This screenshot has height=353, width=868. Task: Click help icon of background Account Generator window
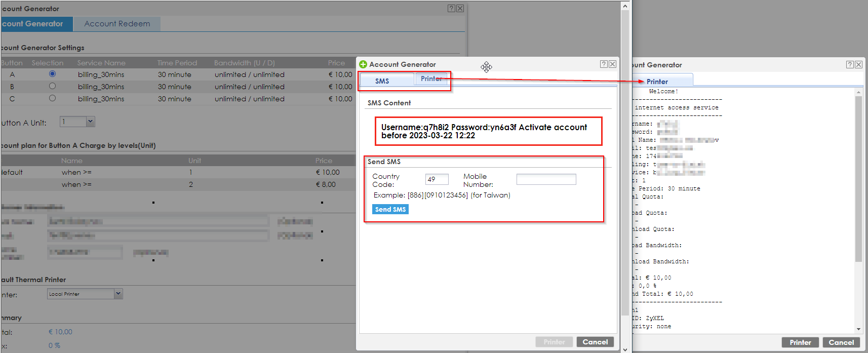[x=451, y=8]
